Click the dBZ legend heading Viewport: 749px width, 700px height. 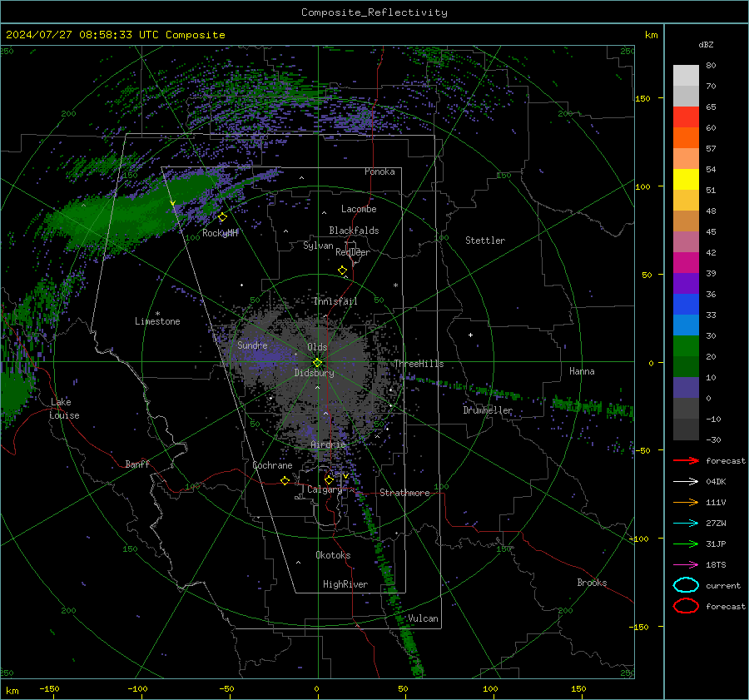click(706, 44)
